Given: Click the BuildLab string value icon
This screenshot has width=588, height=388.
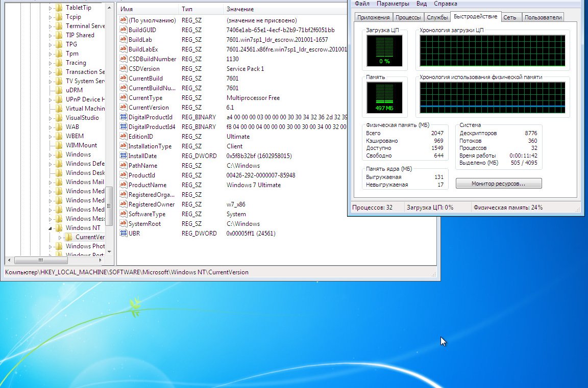Looking at the screenshot, I should [124, 39].
